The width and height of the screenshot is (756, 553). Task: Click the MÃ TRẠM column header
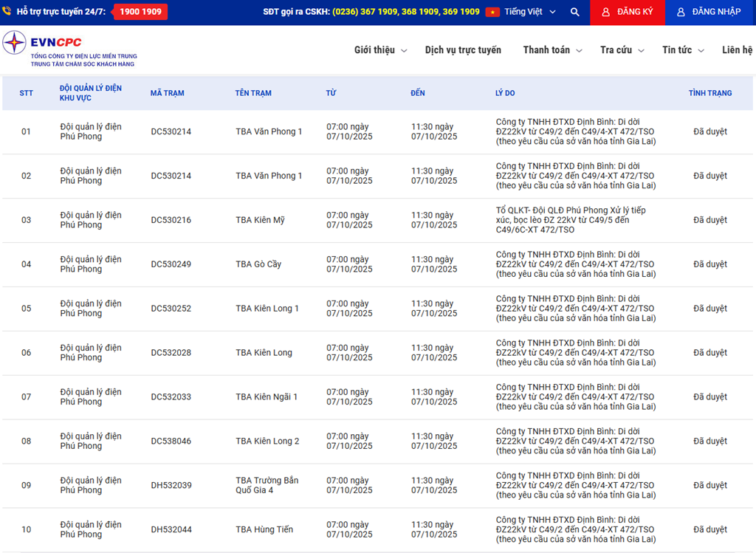click(167, 93)
